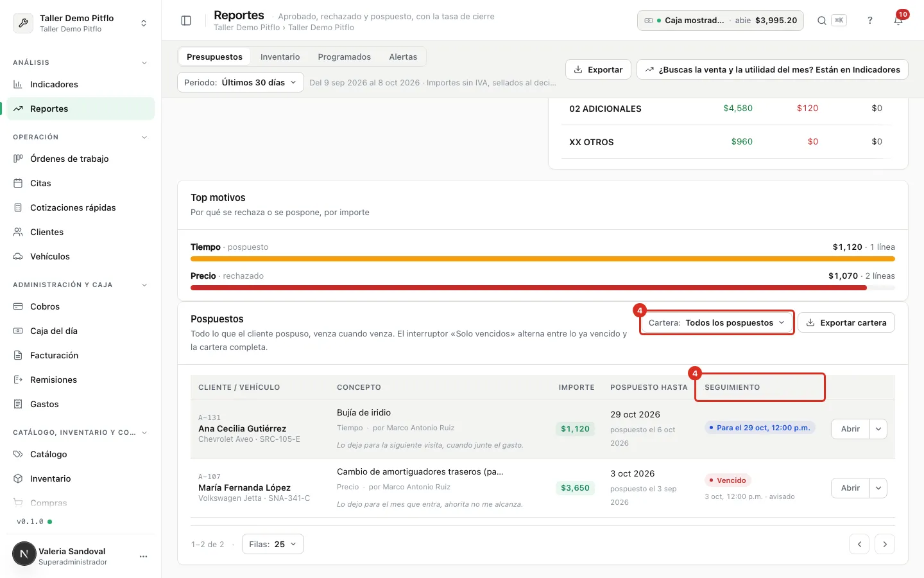Open Indicadores link about venta y utilidad
Screen dimensions: 924x578
click(x=773, y=69)
